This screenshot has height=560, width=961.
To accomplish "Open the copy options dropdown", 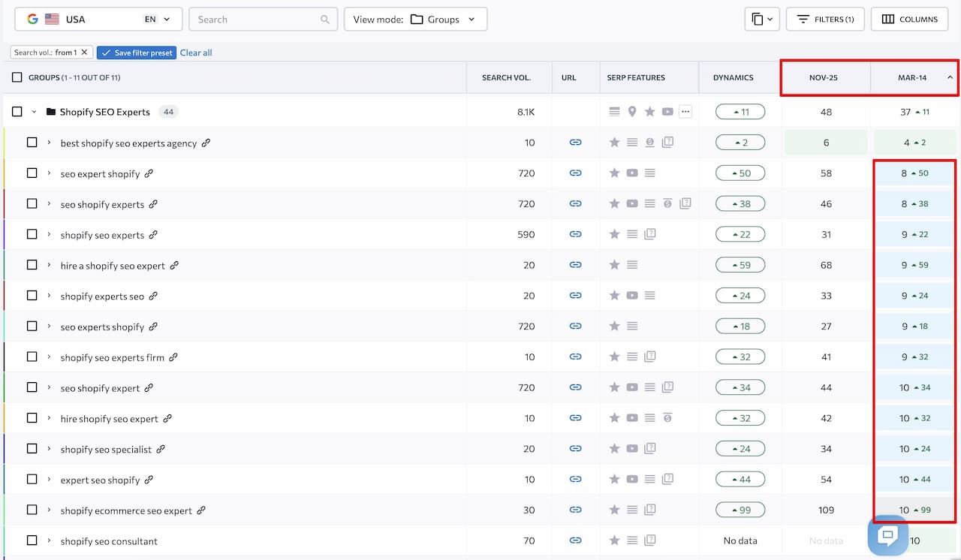I will pyautogui.click(x=762, y=20).
